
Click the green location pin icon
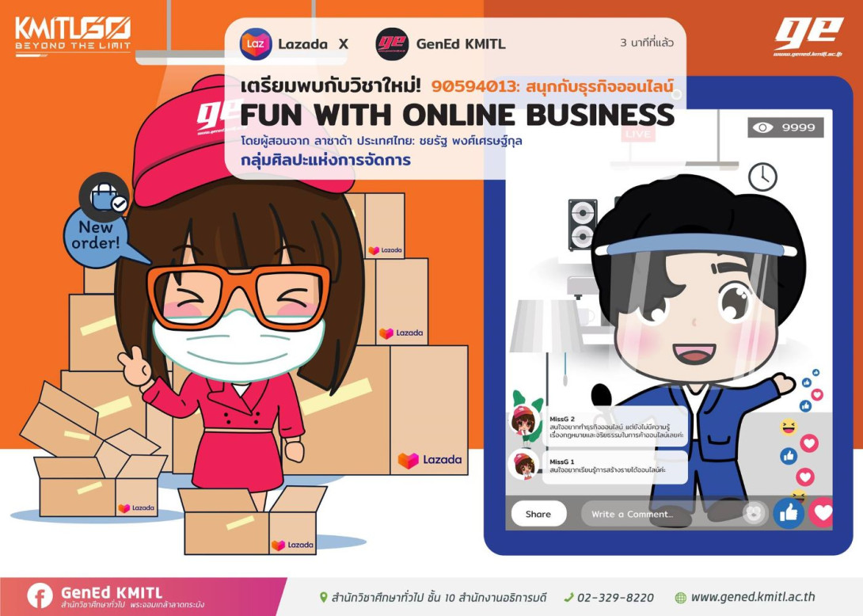coord(323,597)
